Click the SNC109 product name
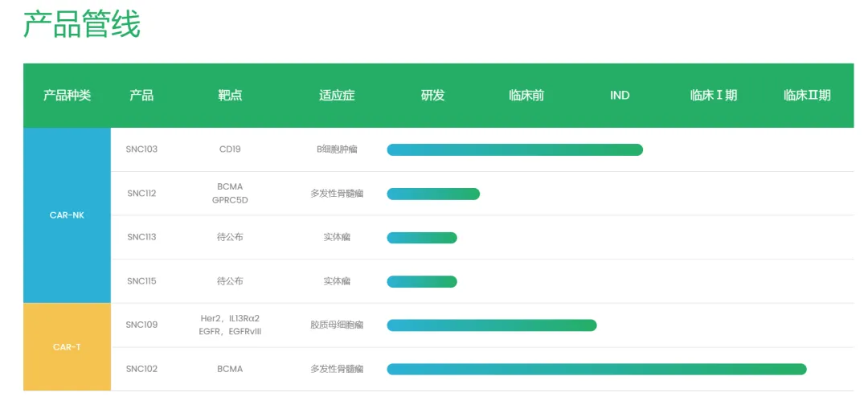The image size is (868, 417). (141, 325)
